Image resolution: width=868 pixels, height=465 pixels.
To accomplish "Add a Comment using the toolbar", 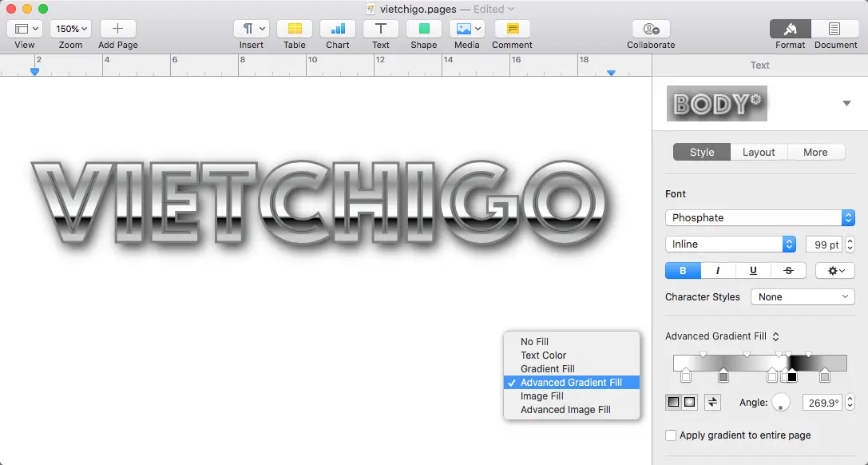I will tap(512, 29).
